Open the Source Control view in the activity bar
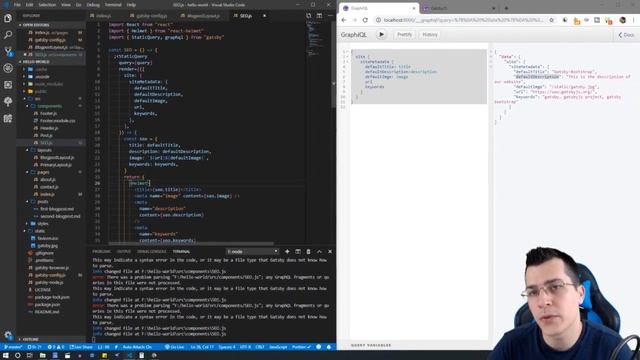This screenshot has height=360, width=640. [x=8, y=51]
